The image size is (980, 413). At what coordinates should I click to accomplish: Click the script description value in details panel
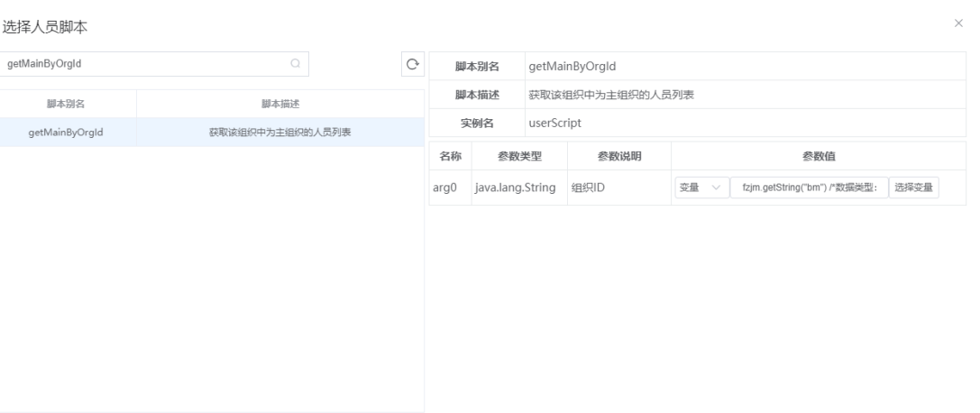(611, 95)
